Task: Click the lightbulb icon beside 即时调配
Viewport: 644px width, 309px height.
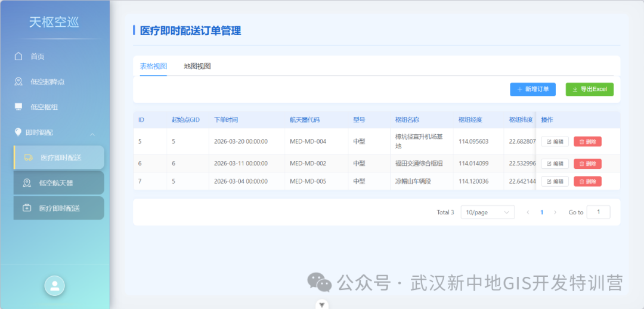Action: [x=18, y=132]
